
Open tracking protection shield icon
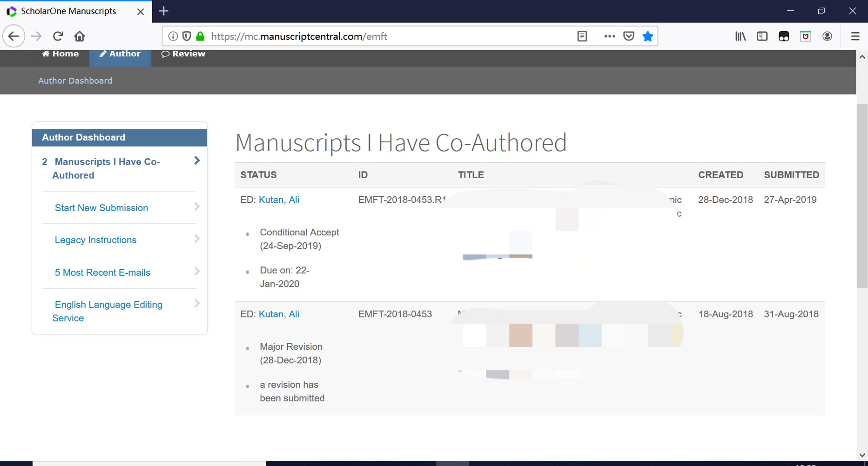(x=187, y=36)
